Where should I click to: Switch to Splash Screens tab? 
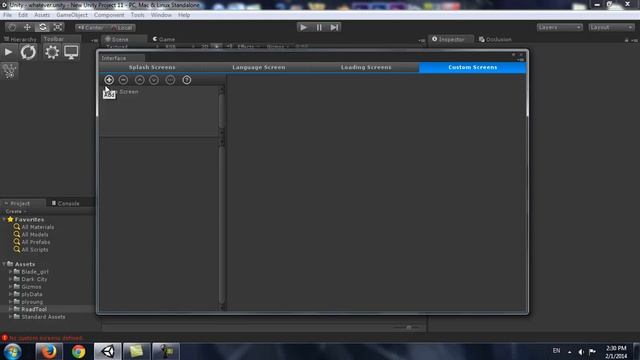(x=152, y=67)
